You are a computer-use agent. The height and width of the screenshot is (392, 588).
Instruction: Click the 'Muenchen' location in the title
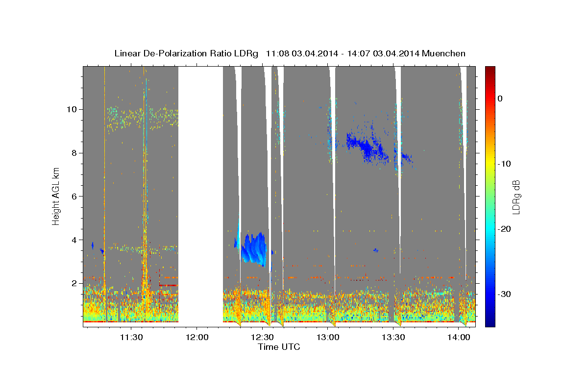click(x=444, y=53)
